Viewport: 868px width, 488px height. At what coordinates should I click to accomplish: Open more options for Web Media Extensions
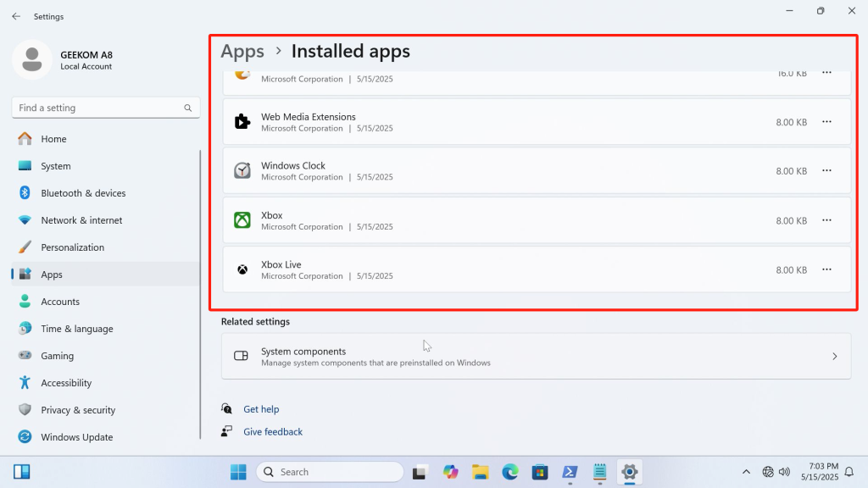[x=826, y=122]
